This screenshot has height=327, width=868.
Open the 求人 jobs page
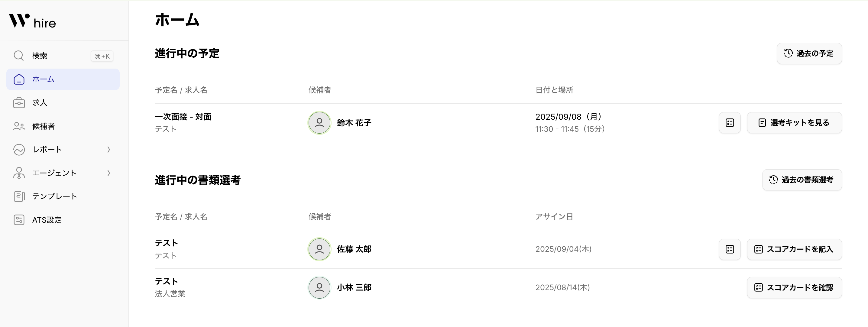[39, 103]
